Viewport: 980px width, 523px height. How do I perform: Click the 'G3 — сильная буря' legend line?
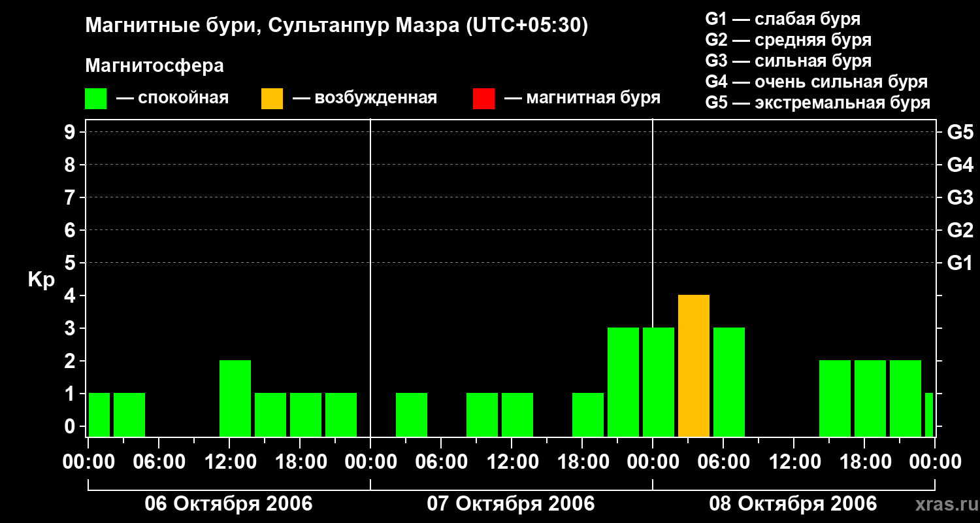(788, 61)
